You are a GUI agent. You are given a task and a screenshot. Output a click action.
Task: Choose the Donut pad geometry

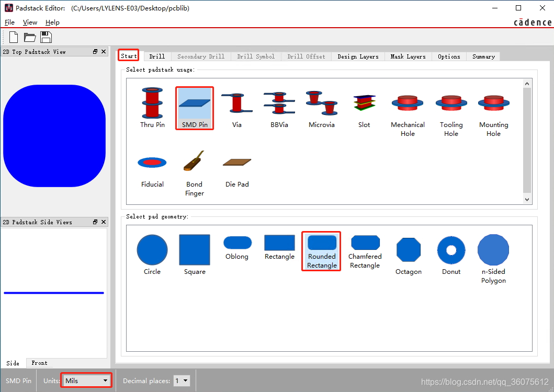[x=451, y=255]
